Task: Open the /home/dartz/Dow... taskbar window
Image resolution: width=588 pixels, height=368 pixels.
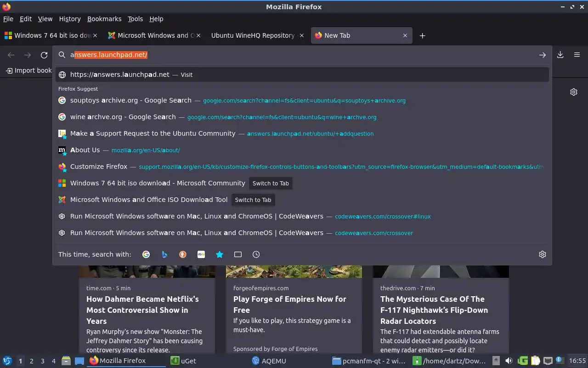Action: [449, 361]
